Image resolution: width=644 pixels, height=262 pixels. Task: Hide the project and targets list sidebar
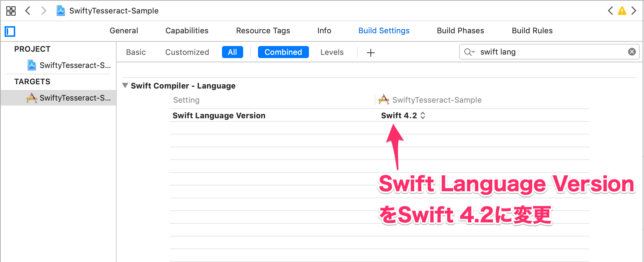(10, 31)
